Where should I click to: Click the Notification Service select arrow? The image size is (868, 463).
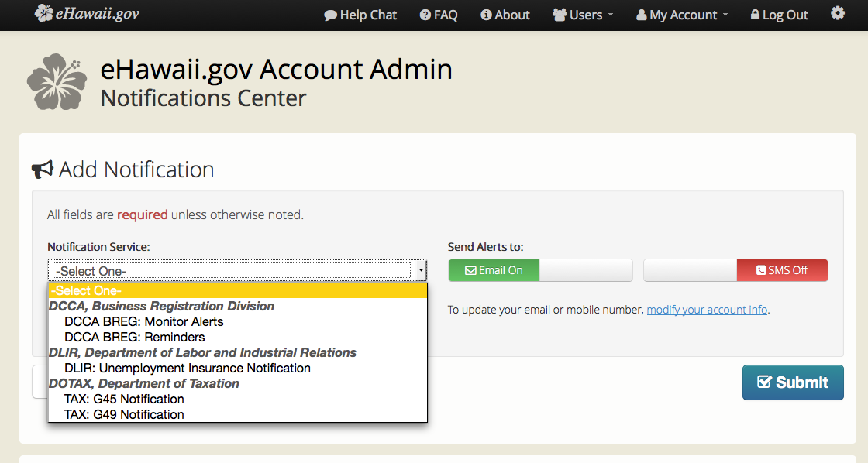[422, 270]
